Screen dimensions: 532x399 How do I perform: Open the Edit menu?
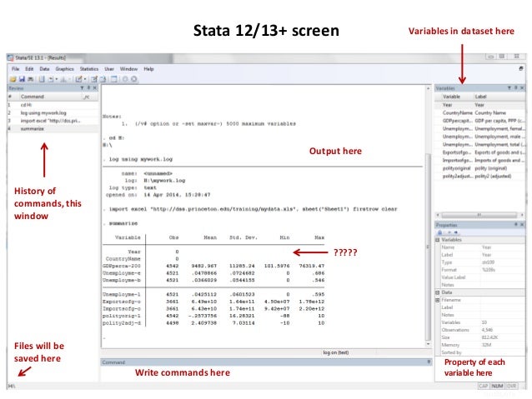[29, 69]
